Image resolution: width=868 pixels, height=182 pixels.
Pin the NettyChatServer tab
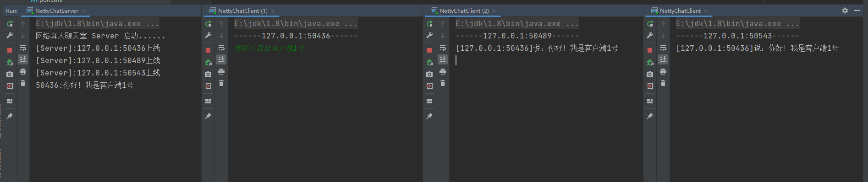[10, 116]
